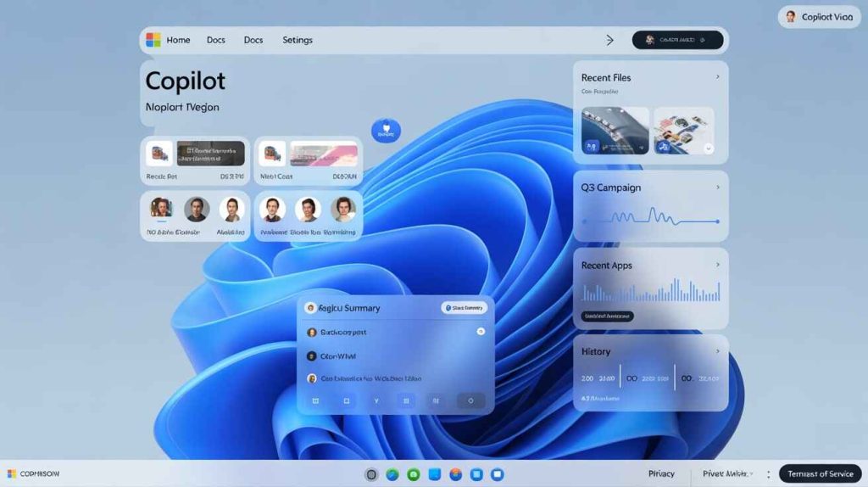Open the Settings tab
This screenshot has height=487, width=868.
(298, 40)
